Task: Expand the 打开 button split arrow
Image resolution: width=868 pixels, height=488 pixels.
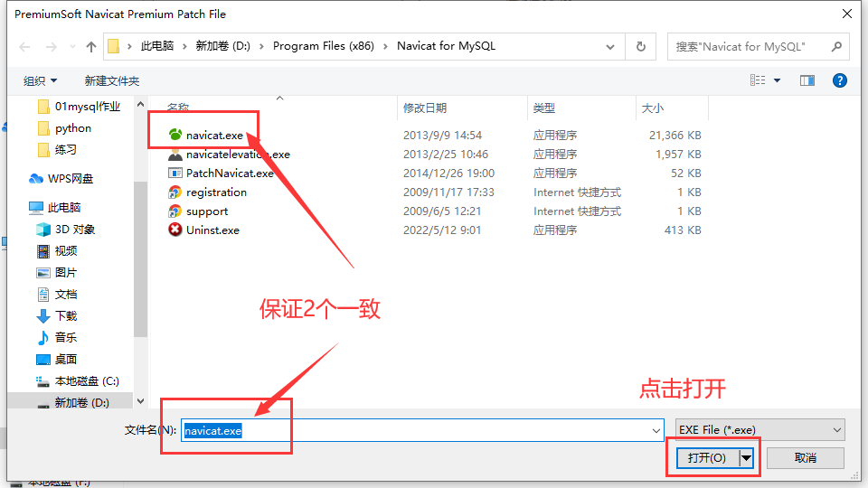Action: click(x=746, y=457)
